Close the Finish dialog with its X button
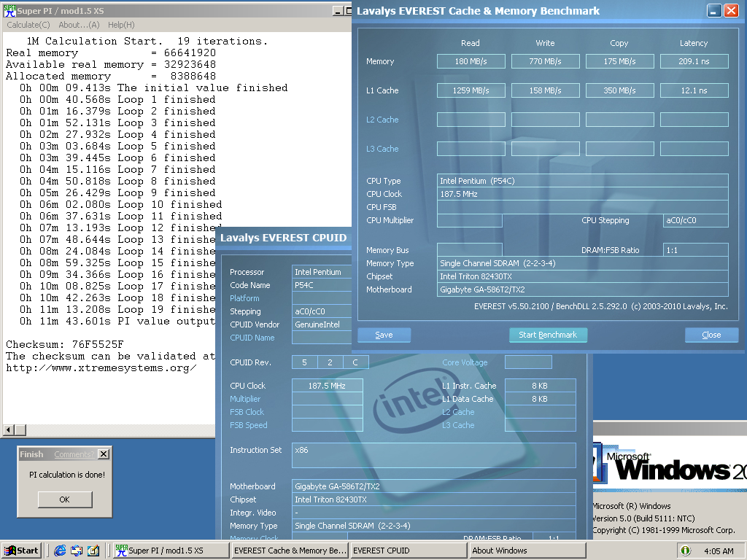Screen dimensions: 747x560 coord(104,454)
